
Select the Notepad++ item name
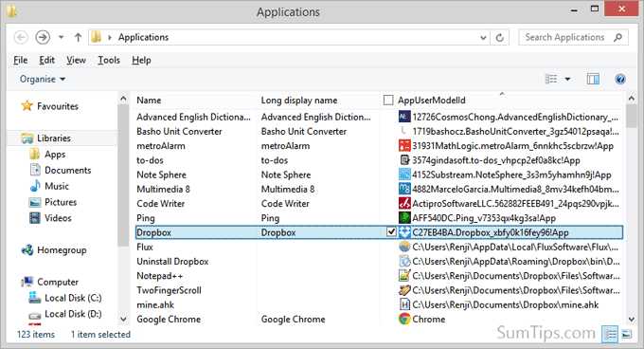pyautogui.click(x=160, y=276)
